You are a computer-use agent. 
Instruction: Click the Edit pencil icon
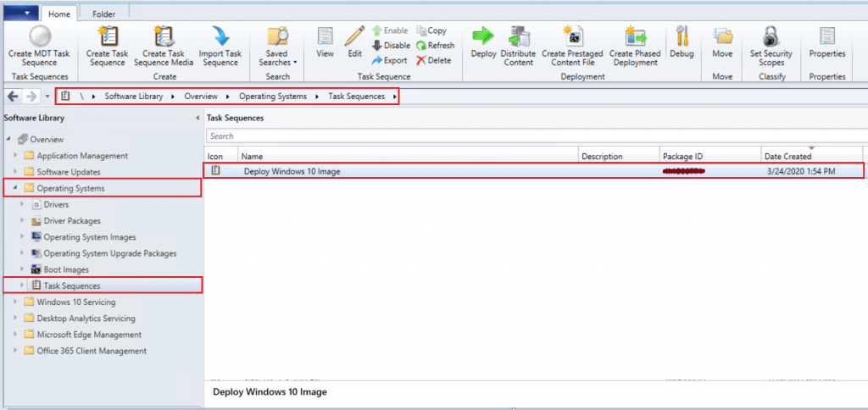354,36
